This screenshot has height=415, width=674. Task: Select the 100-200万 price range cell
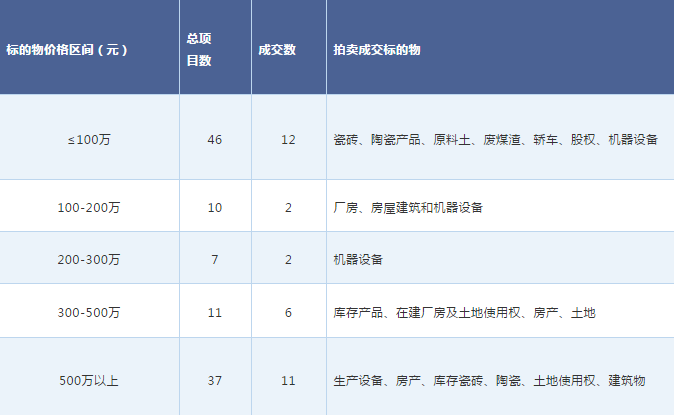89,208
